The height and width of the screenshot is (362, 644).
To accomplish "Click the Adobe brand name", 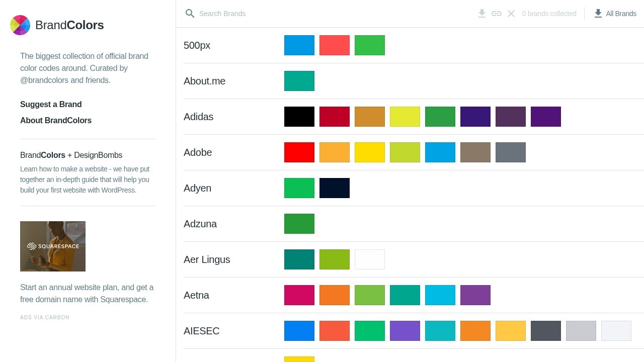I will pyautogui.click(x=198, y=152).
